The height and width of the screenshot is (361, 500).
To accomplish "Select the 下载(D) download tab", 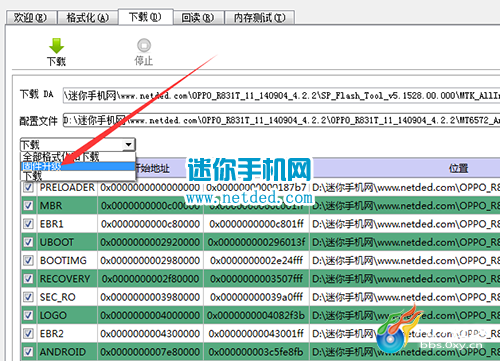I will (x=145, y=17).
